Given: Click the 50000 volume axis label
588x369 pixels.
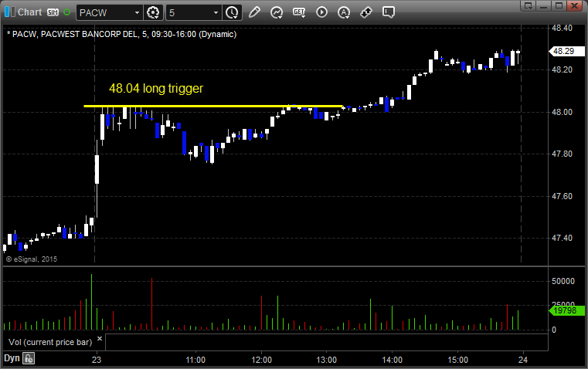Looking at the screenshot, I should click(x=563, y=281).
